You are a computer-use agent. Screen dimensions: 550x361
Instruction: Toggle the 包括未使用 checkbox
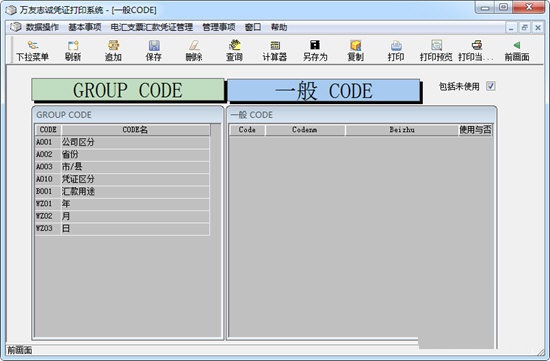[x=490, y=86]
